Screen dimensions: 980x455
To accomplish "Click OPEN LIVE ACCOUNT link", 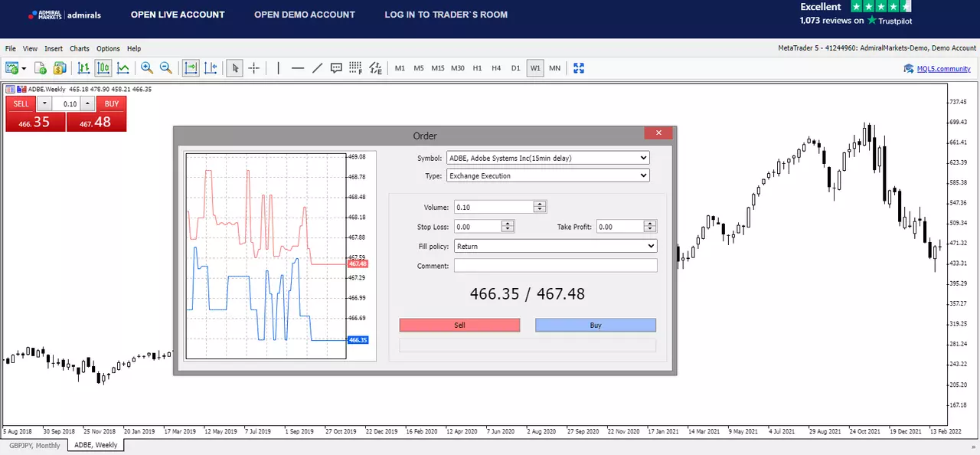I will coord(178,15).
